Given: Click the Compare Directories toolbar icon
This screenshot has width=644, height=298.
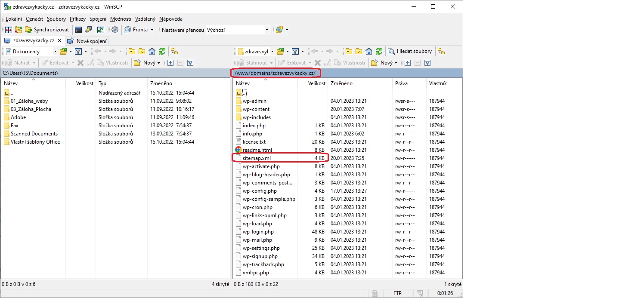Looking at the screenshot, I should 8,30.
